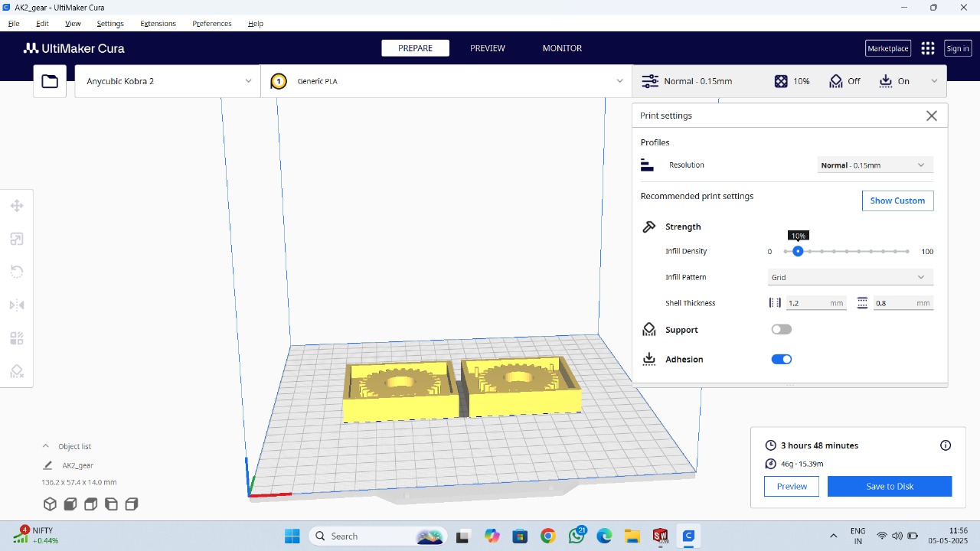This screenshot has height=551, width=980.
Task: Click the Show Custom button
Action: (x=897, y=201)
